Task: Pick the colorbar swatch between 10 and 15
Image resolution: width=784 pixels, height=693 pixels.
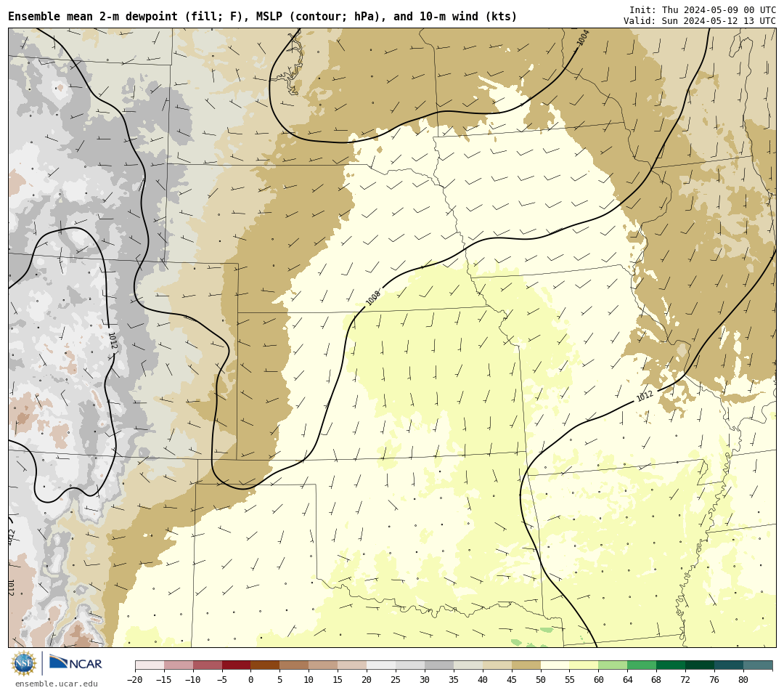Action: (324, 665)
